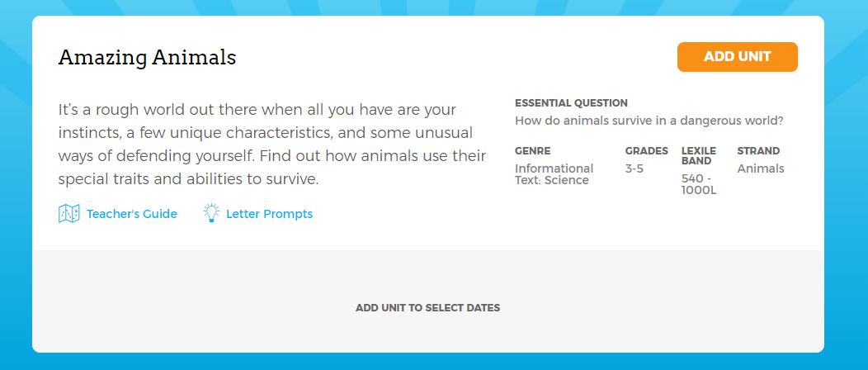Open the Letter Prompts link text
This screenshot has height=370, width=868.
tap(270, 214)
